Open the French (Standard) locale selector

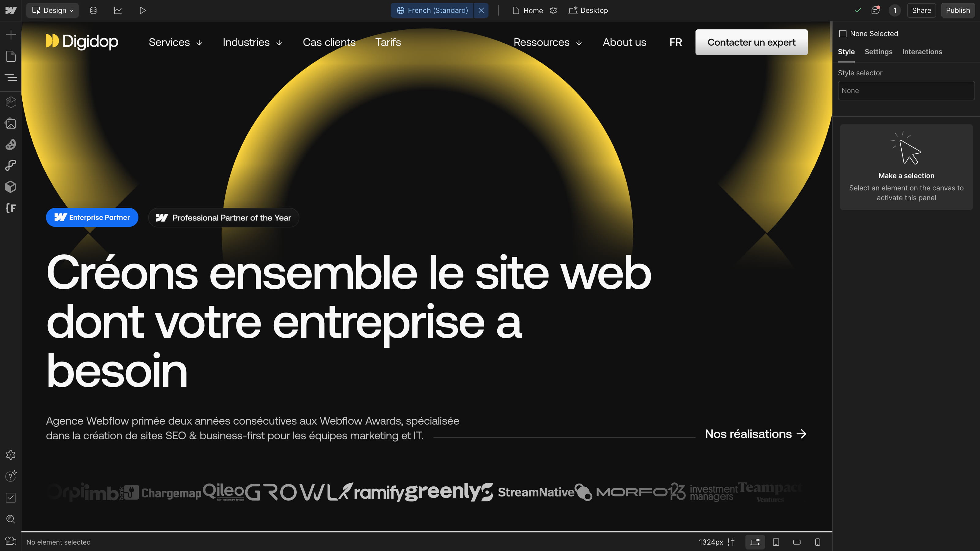point(432,10)
